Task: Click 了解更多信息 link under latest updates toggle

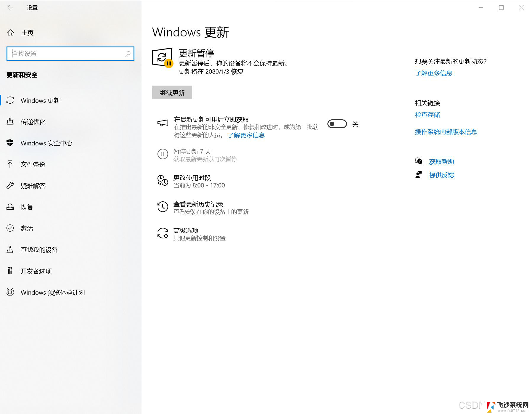Action: coord(246,135)
